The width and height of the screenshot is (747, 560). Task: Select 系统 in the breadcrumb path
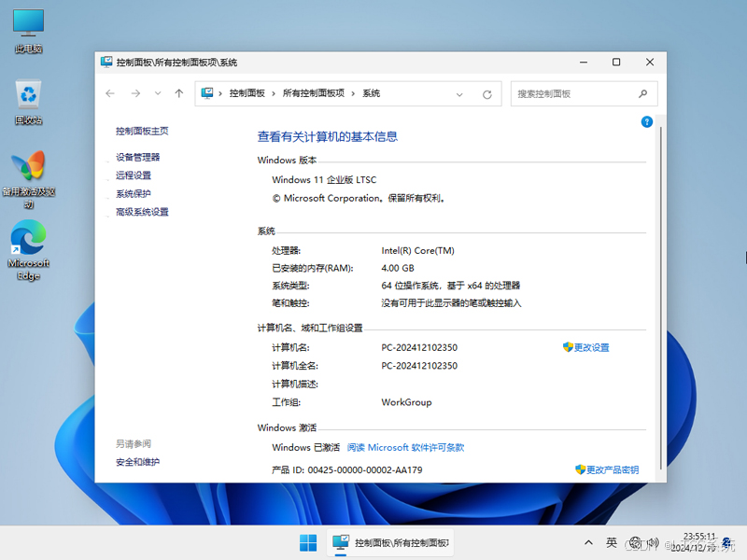click(x=371, y=93)
